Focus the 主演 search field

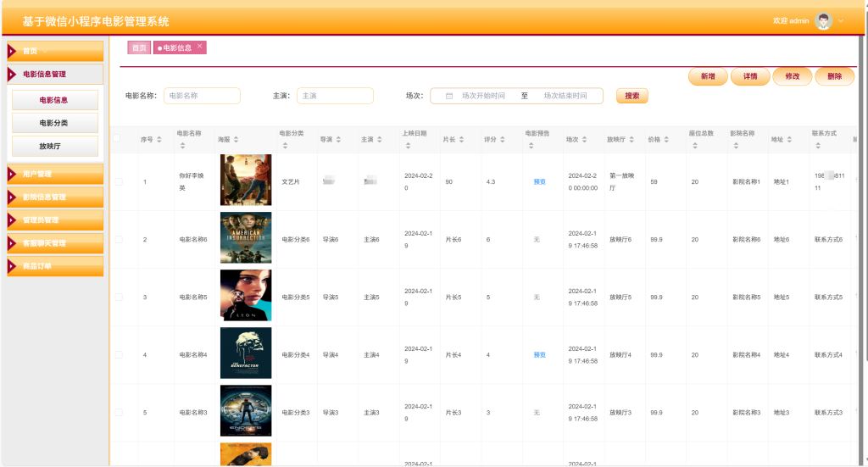point(335,96)
